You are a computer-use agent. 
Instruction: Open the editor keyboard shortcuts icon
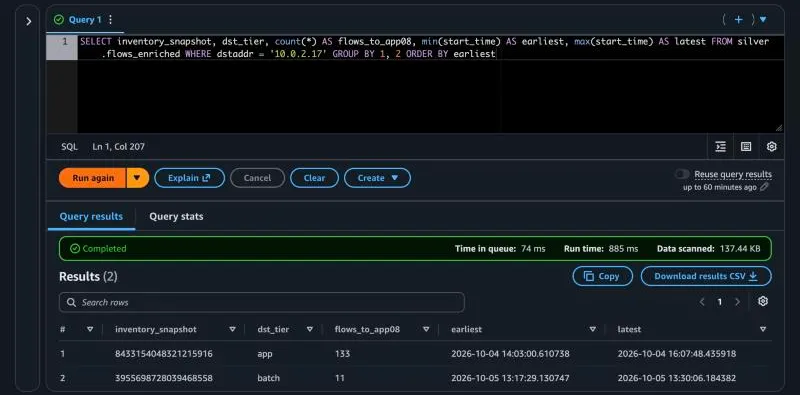click(746, 147)
